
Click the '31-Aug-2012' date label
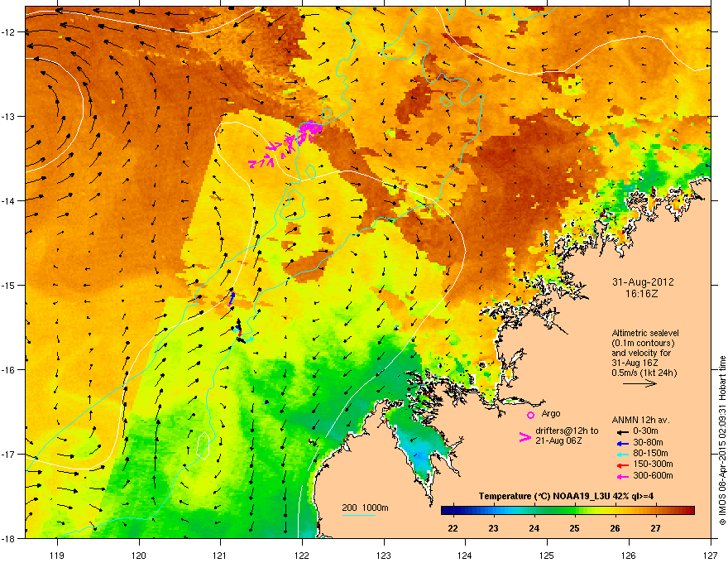pyautogui.click(x=643, y=282)
